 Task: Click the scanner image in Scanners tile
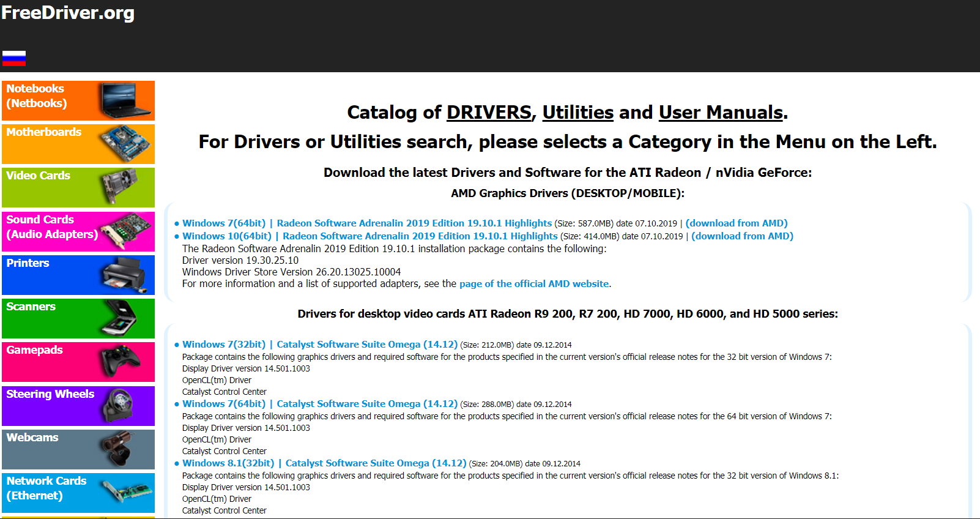click(121, 318)
